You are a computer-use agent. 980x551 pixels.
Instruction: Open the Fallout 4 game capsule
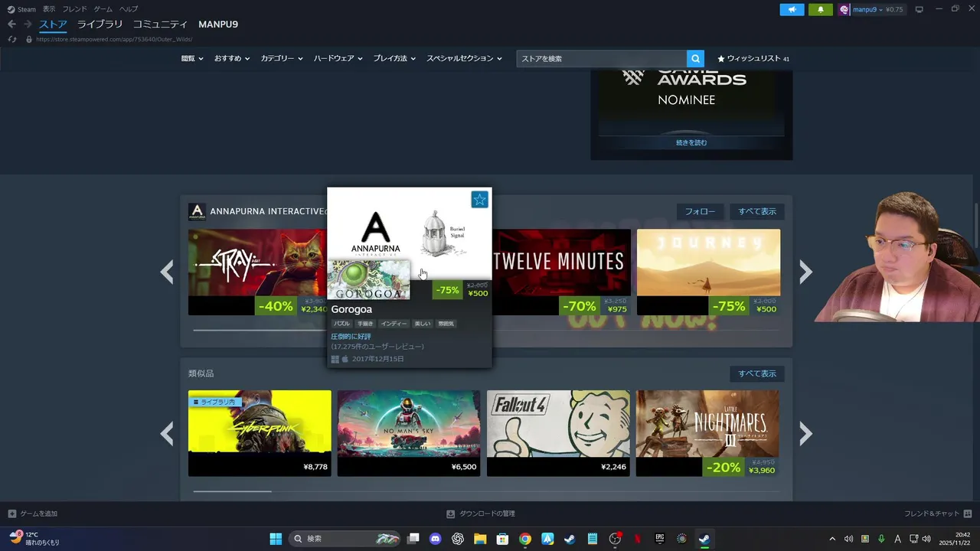(x=558, y=433)
